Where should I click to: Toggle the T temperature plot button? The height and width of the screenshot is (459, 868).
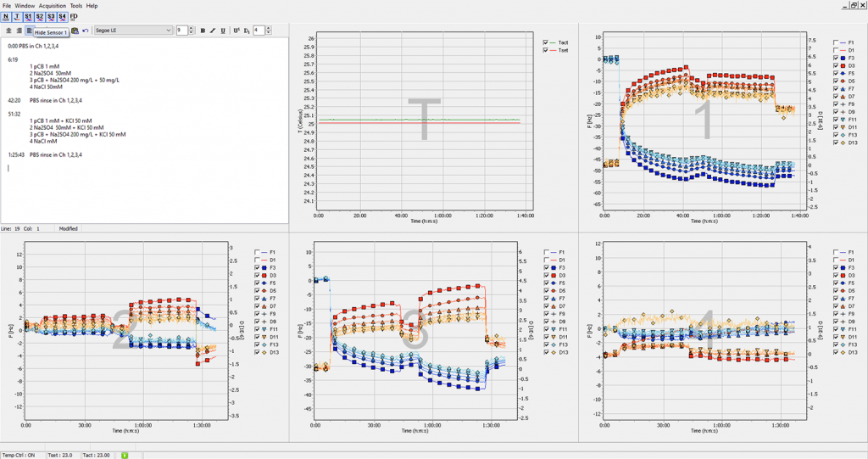click(x=17, y=17)
